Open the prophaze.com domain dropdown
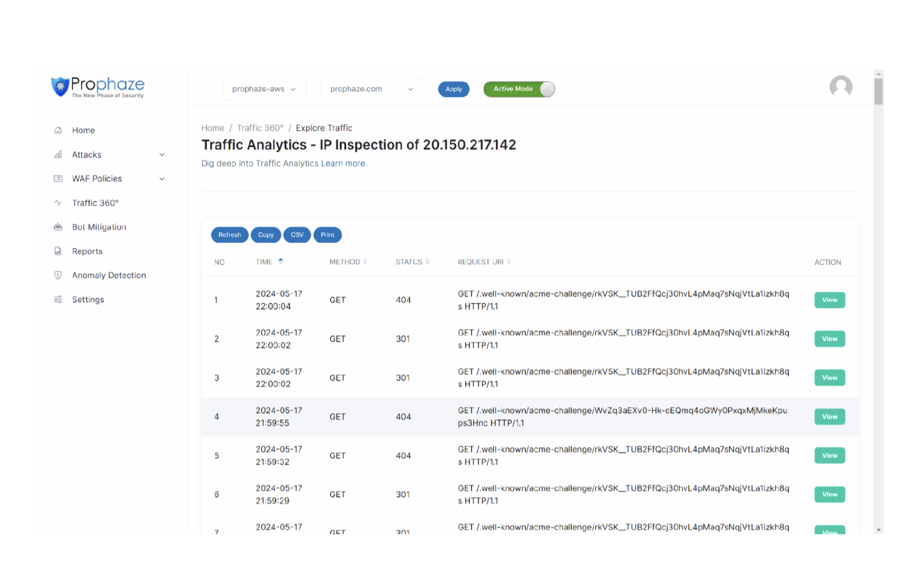 click(x=372, y=89)
